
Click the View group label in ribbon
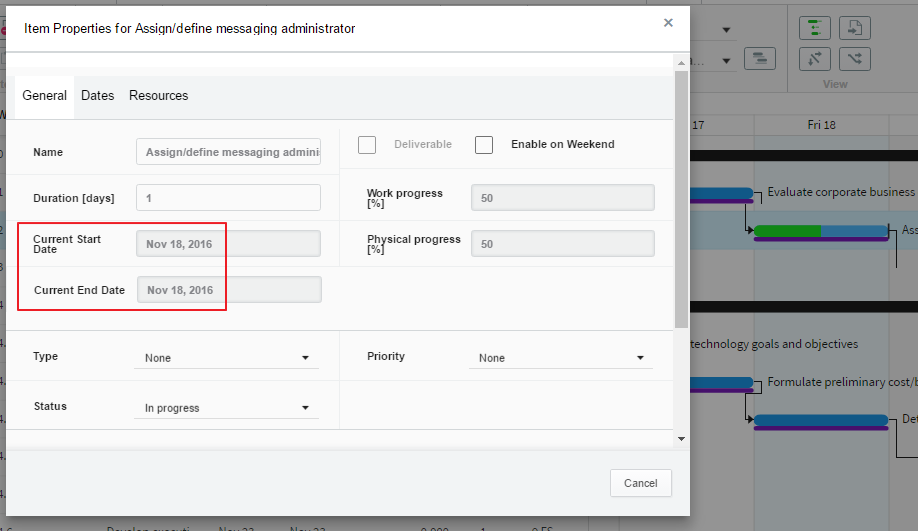835,84
